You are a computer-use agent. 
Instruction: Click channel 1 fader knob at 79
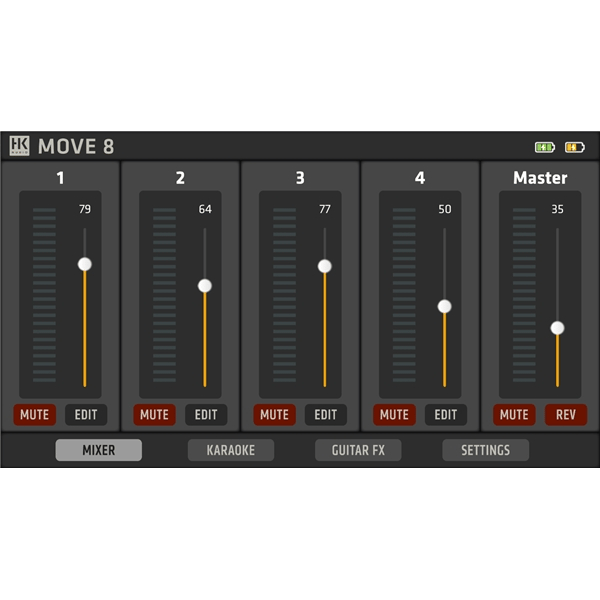click(x=85, y=264)
